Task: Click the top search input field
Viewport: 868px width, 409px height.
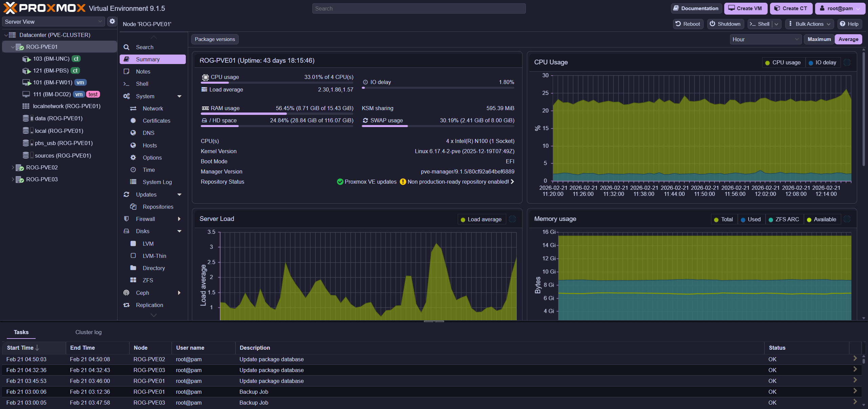Action: (418, 8)
